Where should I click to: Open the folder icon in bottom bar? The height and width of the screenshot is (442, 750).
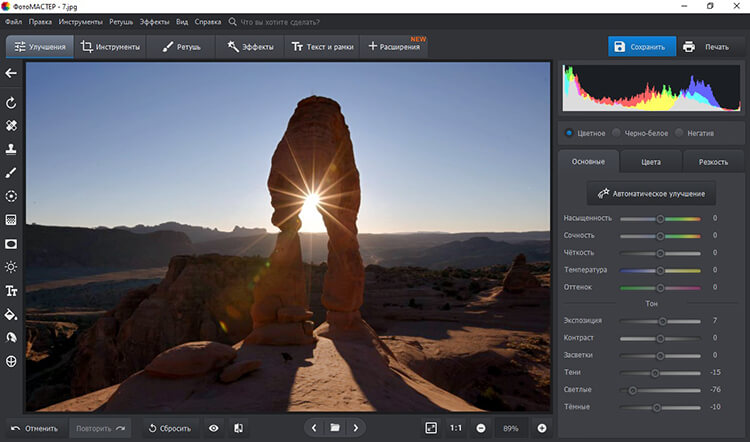pyautogui.click(x=335, y=428)
